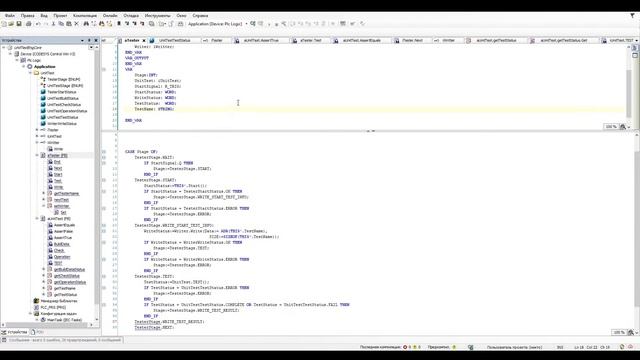Viewport: 640px width, 360px height.
Task: Click the Предкомпил. status indicator icon
Action: pyautogui.click(x=454, y=347)
